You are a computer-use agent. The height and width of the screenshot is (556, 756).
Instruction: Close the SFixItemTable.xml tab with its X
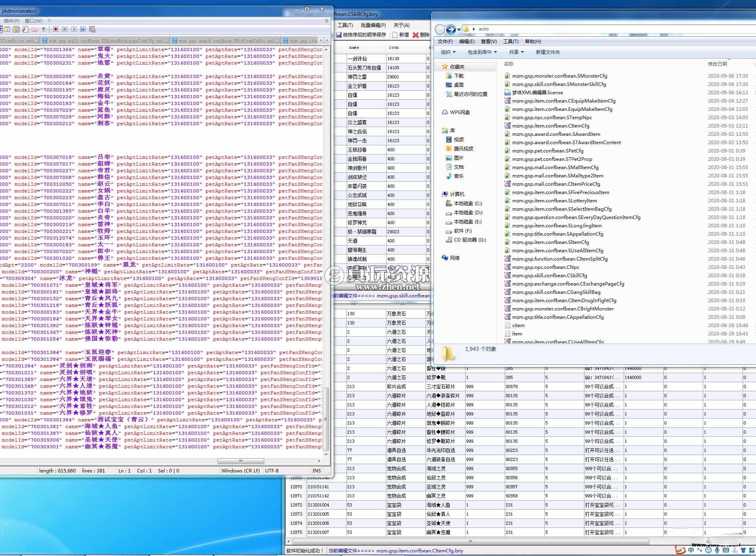coord(277,40)
